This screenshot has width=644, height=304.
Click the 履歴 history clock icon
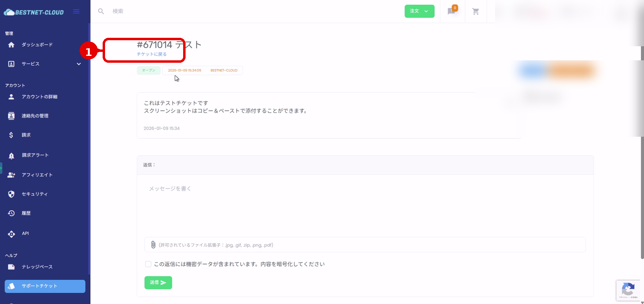[x=11, y=213]
